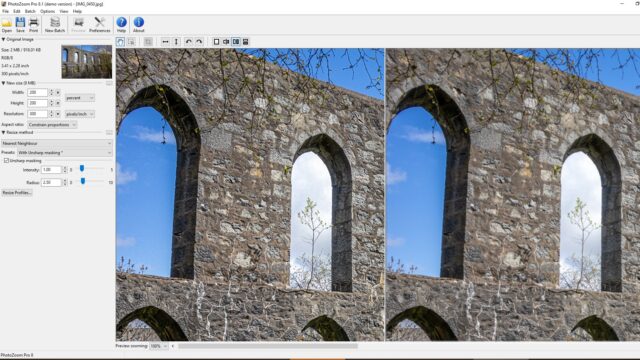
Task: Toggle the Unsharp masking checkbox
Action: pos(6,161)
